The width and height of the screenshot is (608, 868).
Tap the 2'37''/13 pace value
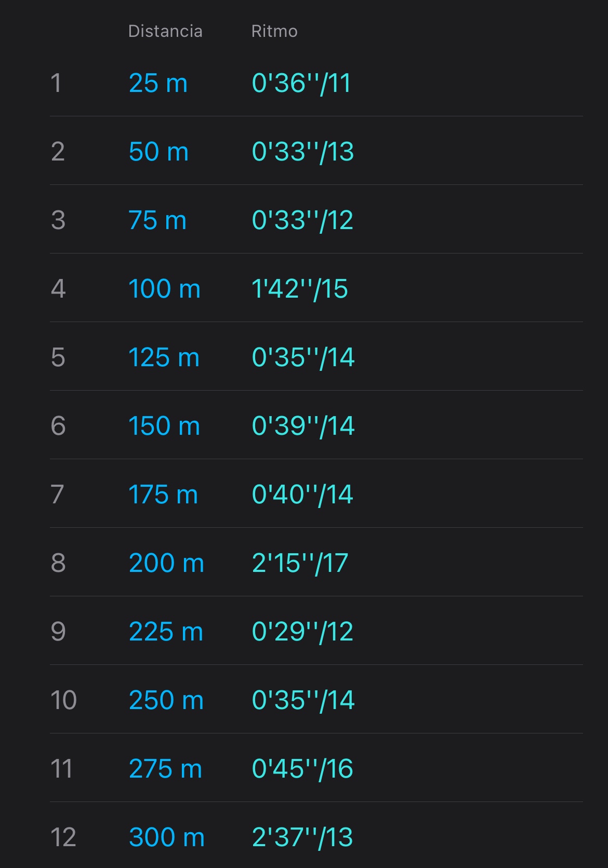(302, 837)
